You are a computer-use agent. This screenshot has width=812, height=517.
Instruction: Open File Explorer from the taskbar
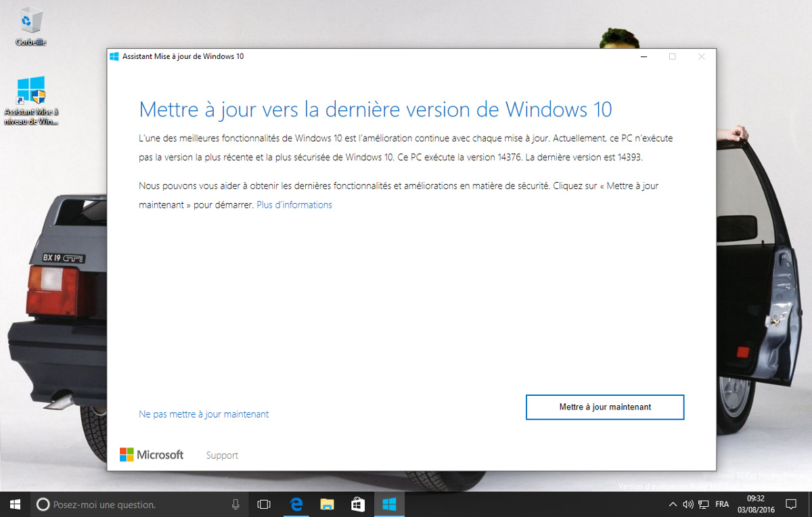coord(327,504)
